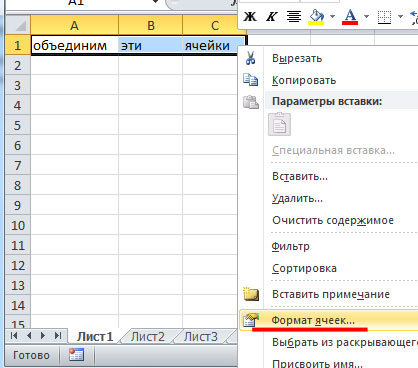Click Готово status bar text
The width and height of the screenshot is (418, 368).
click(x=31, y=355)
